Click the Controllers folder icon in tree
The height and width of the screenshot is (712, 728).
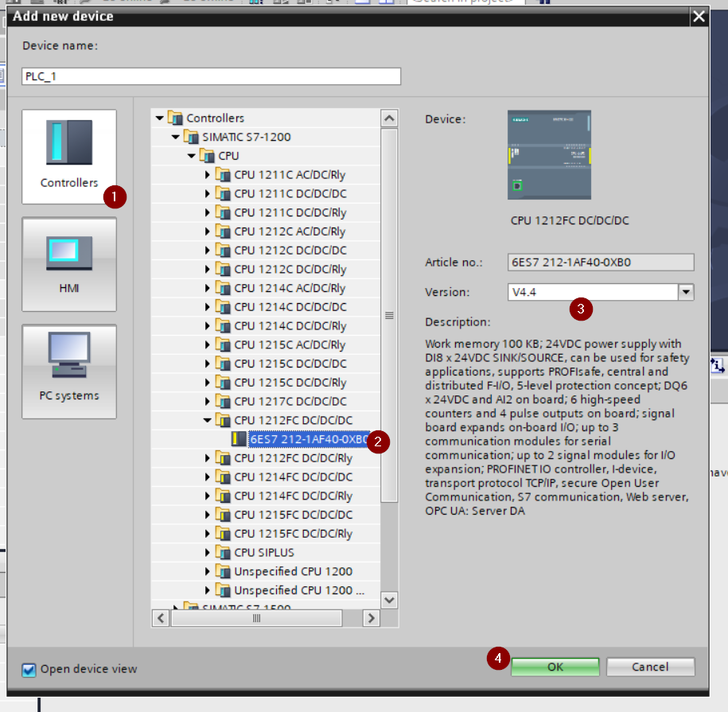(x=175, y=118)
